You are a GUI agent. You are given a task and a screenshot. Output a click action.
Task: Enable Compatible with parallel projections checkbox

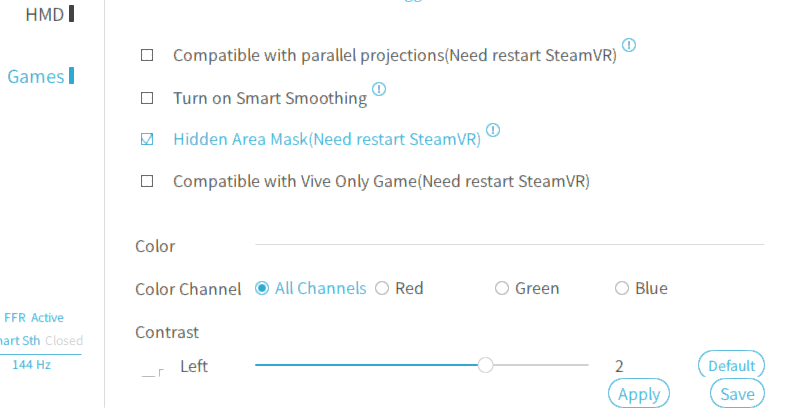tap(147, 55)
